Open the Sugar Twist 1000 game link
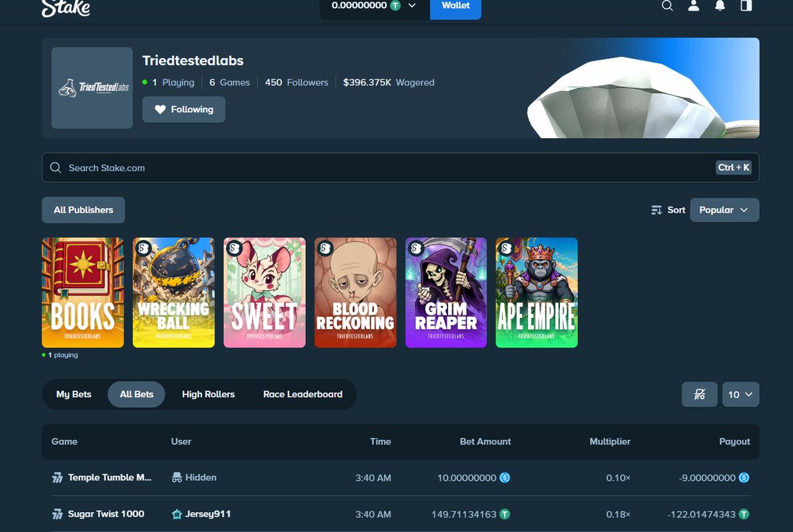The height and width of the screenshot is (532, 793). (106, 514)
